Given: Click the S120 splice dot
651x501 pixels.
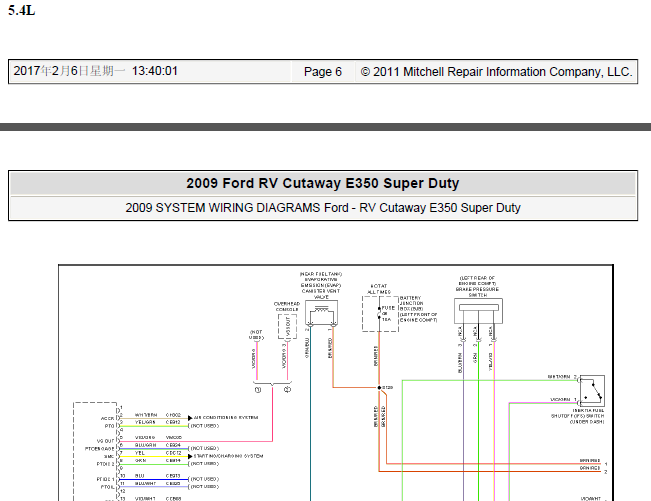Looking at the screenshot, I should click(379, 388).
